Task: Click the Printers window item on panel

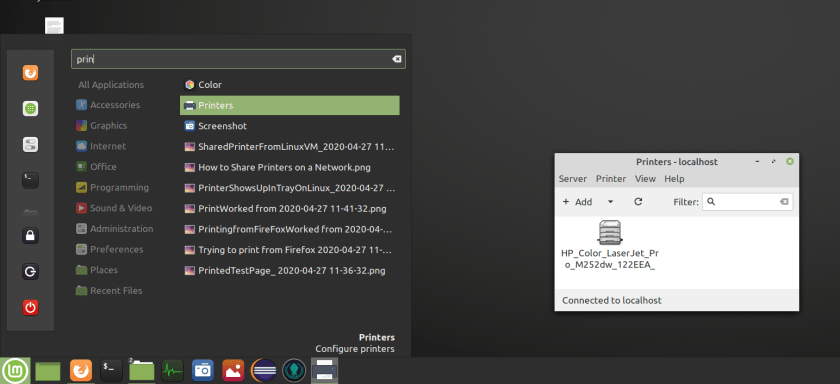Action: click(324, 370)
